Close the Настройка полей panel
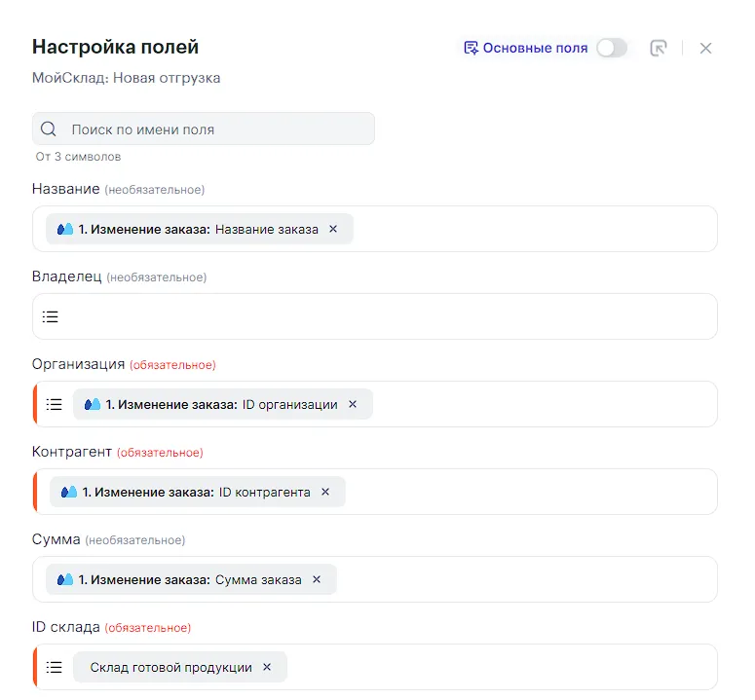Screen dimensions: 755x700 (x=706, y=48)
